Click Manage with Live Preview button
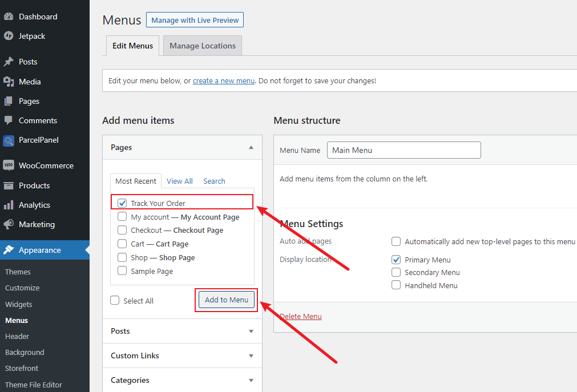Screen dimensions: 577x392 (195, 20)
